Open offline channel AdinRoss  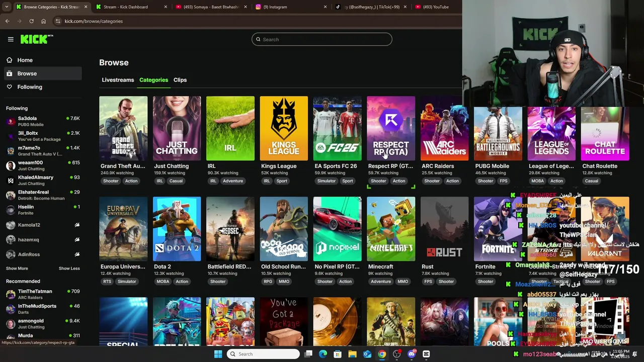[43, 254]
